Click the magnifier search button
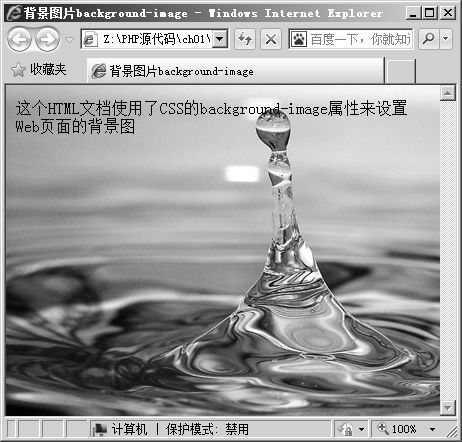The width and height of the screenshot is (462, 442). tap(429, 39)
